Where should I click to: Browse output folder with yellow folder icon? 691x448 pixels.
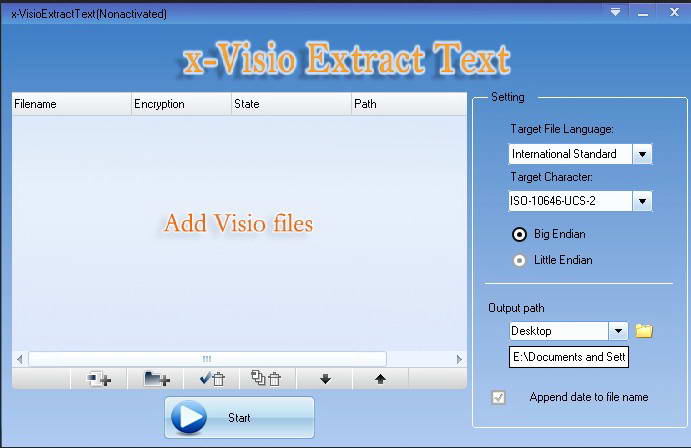[x=644, y=331]
